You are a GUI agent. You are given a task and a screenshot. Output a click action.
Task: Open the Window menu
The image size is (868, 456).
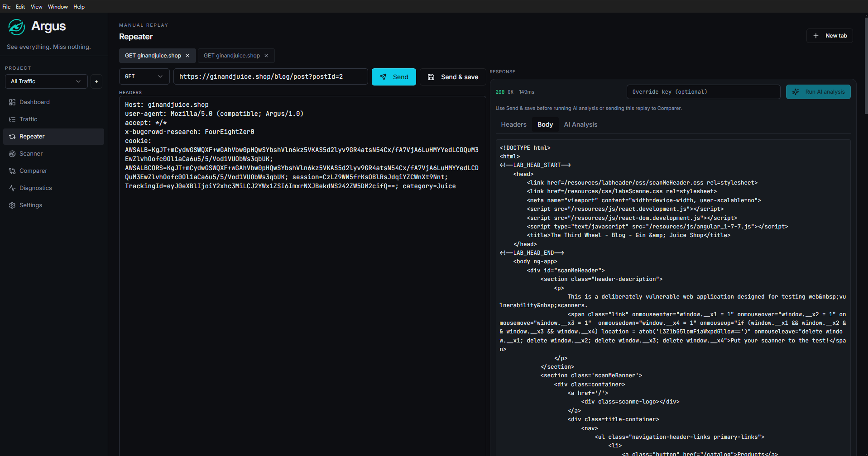click(x=58, y=7)
